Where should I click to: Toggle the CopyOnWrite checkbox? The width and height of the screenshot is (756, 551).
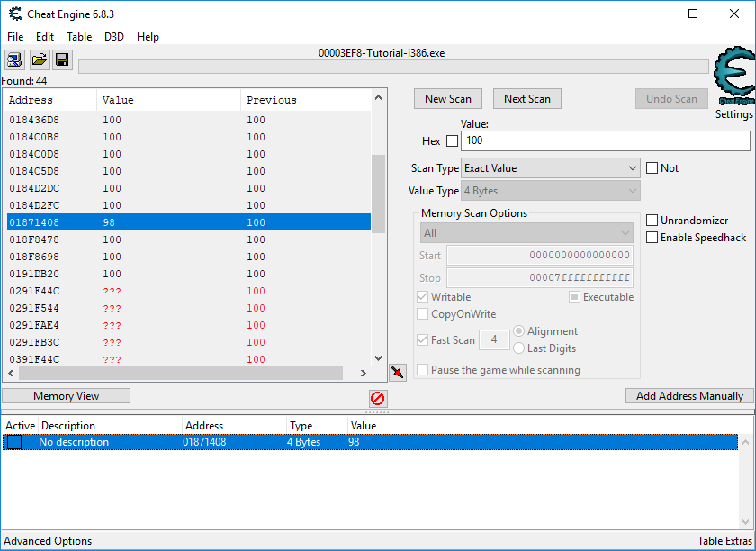(x=422, y=314)
